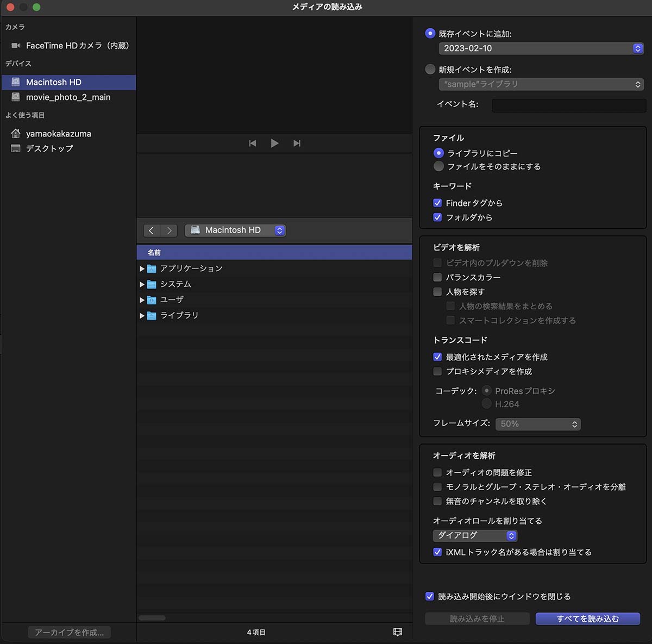
Task: Uncheck the Finder タグから checkbox
Action: [437, 203]
